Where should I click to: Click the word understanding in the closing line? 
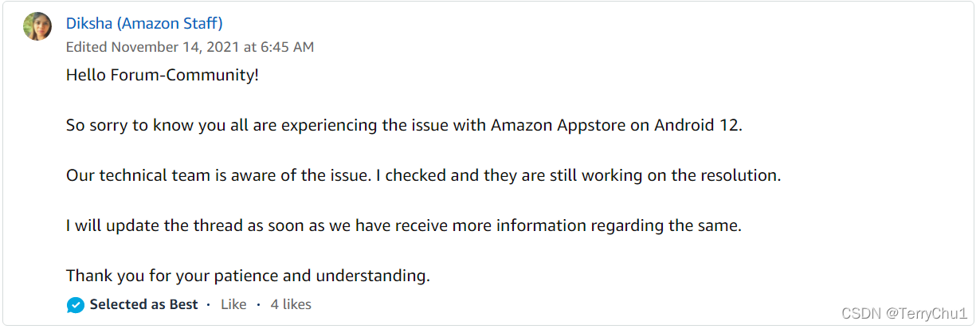(x=373, y=276)
